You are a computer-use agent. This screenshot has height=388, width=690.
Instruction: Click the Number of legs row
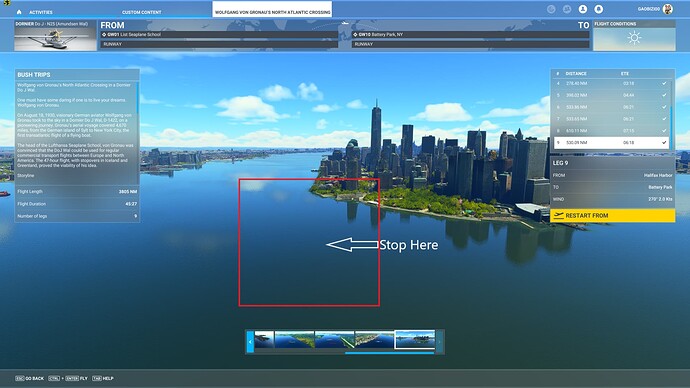(x=77, y=216)
